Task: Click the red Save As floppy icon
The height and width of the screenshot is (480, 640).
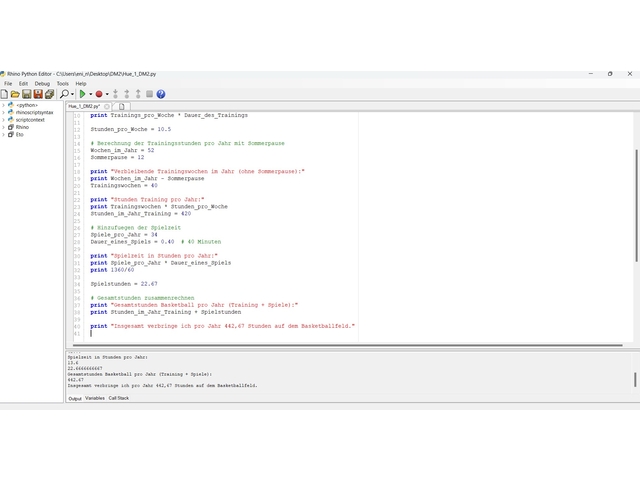Action: click(x=38, y=94)
